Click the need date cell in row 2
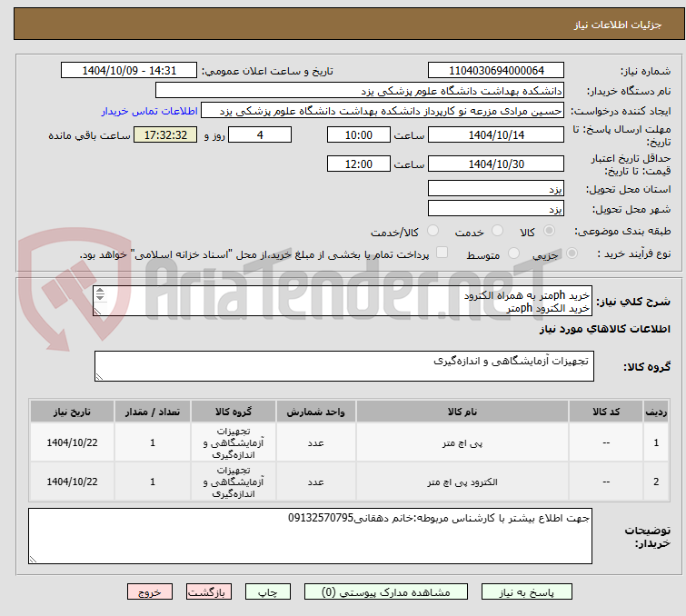686x616 pixels. click(x=72, y=482)
